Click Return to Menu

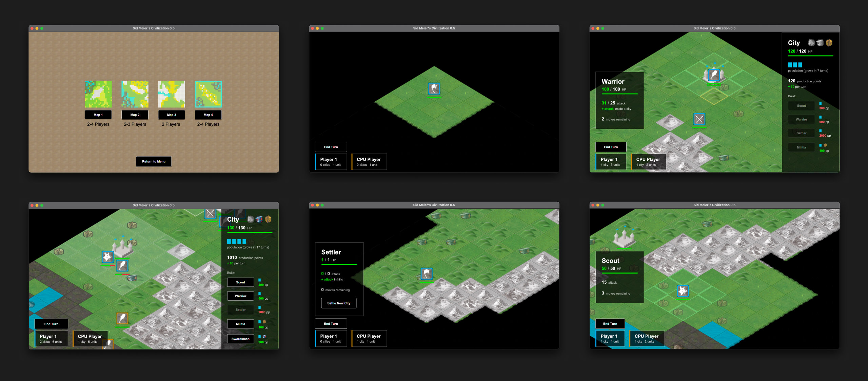154,161
